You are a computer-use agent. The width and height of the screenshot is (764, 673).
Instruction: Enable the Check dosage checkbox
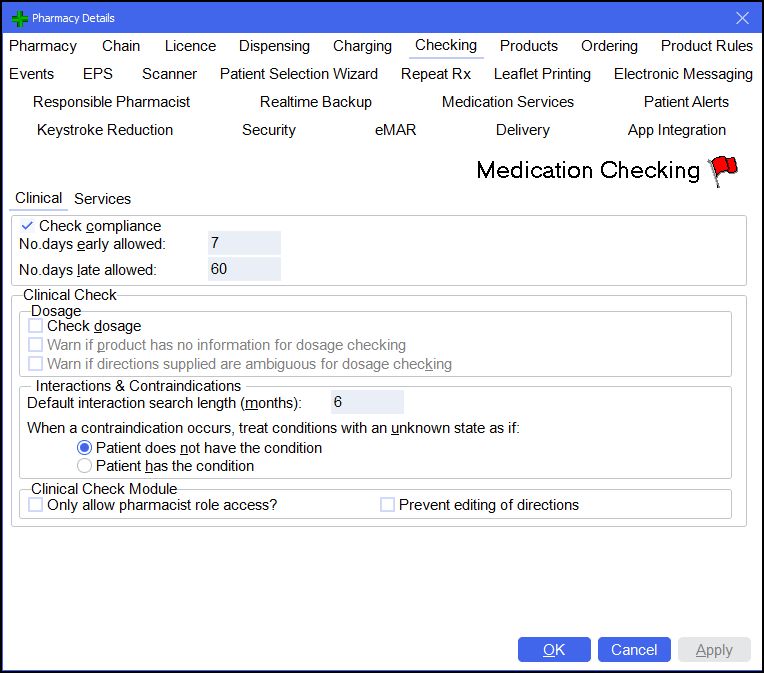(x=36, y=326)
